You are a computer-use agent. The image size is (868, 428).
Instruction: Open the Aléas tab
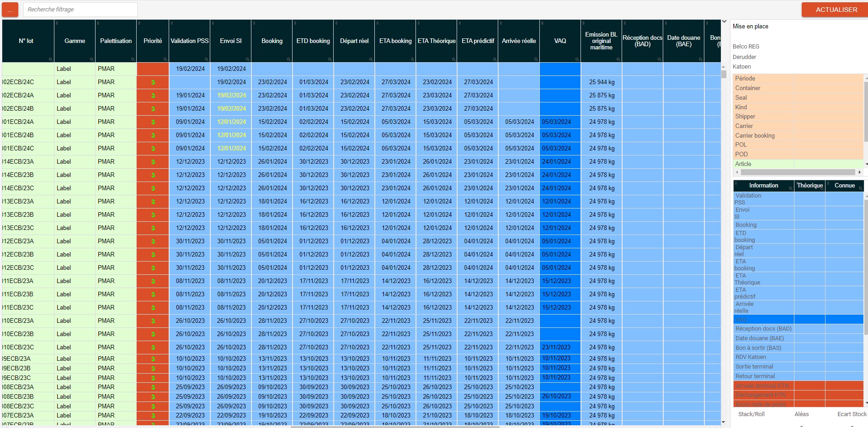(x=801, y=414)
